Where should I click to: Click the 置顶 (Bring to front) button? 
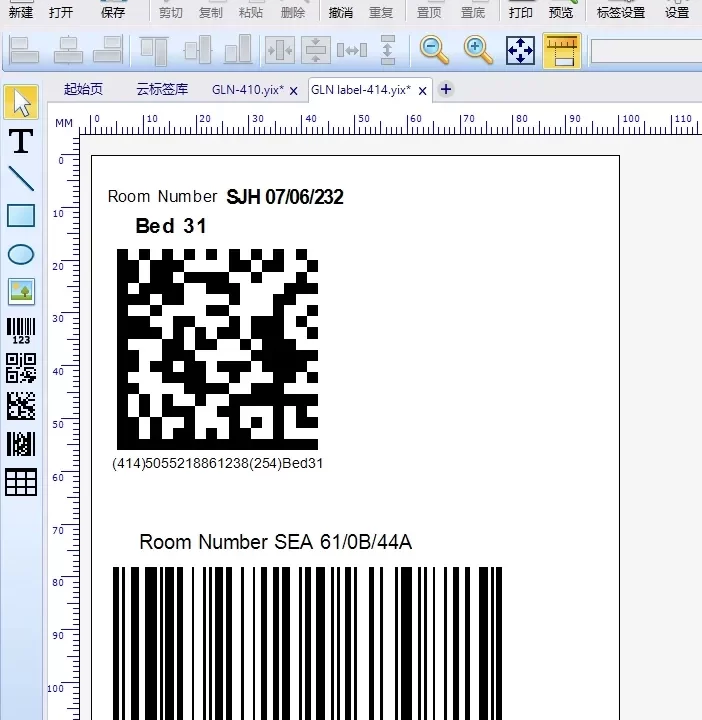click(429, 12)
